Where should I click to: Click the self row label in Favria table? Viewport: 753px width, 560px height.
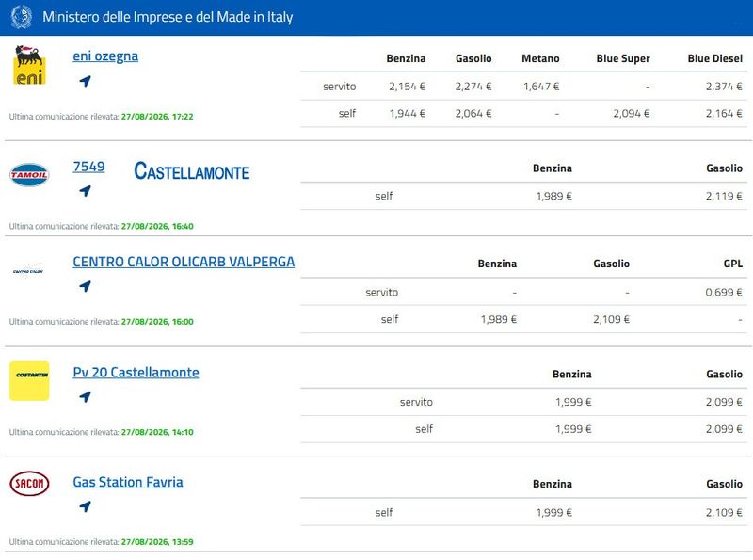tap(384, 512)
